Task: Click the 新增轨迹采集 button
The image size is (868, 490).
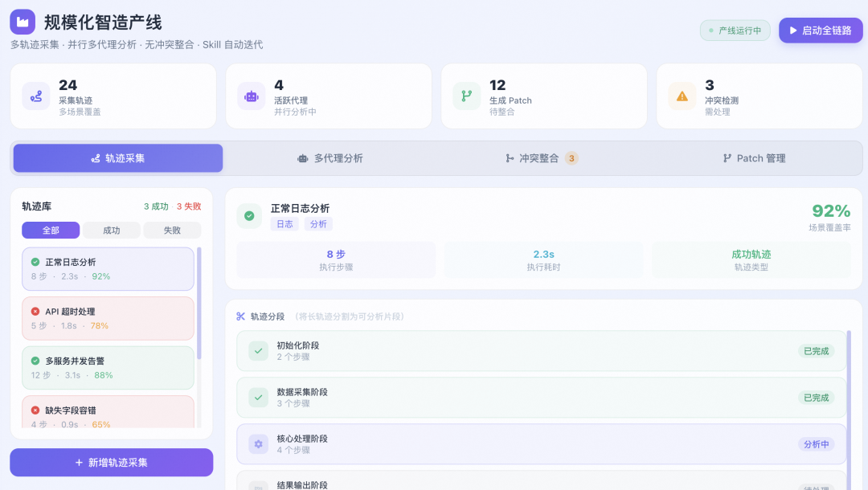Action: coord(111,463)
